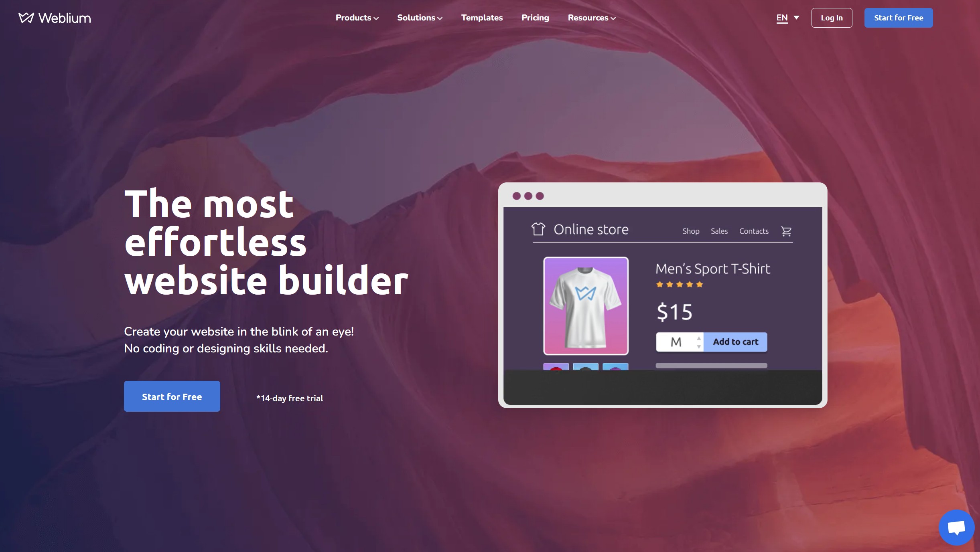This screenshot has width=980, height=552.
Task: Expand the Resources dropdown menu
Action: [591, 18]
